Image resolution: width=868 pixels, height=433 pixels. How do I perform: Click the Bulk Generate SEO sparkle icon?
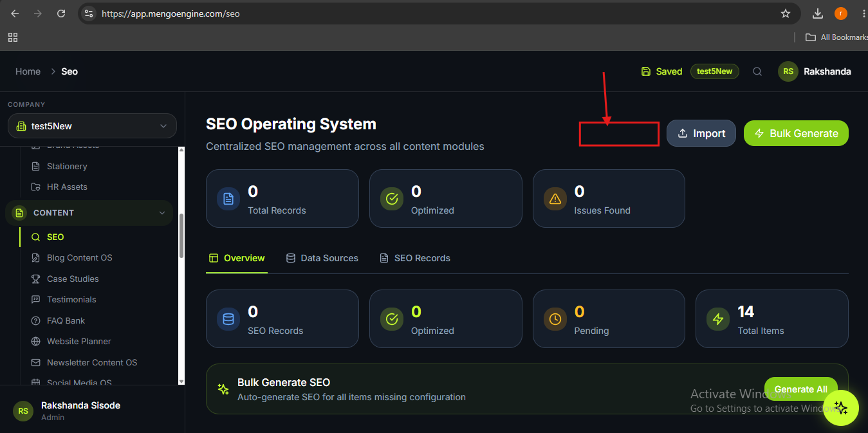tap(223, 389)
